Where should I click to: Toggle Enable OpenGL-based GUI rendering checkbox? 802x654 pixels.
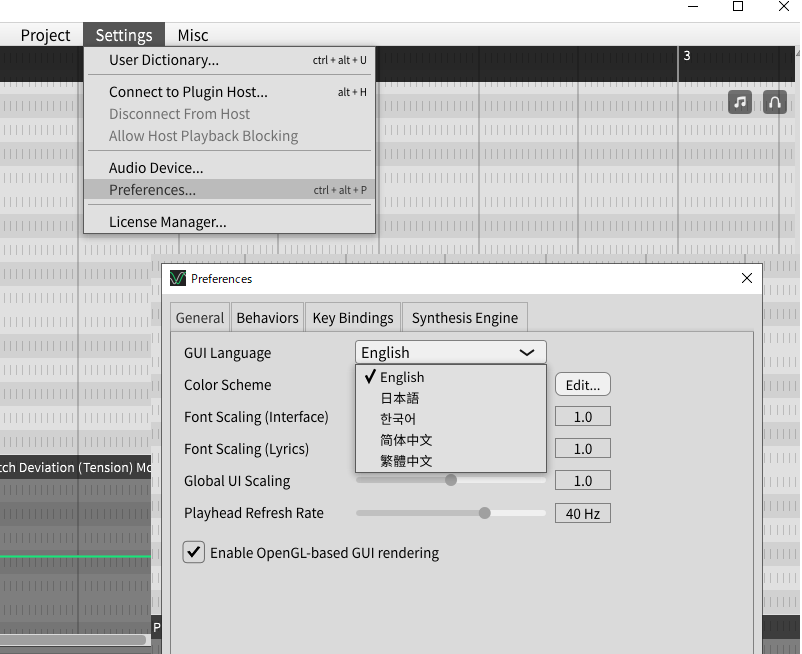coord(194,552)
